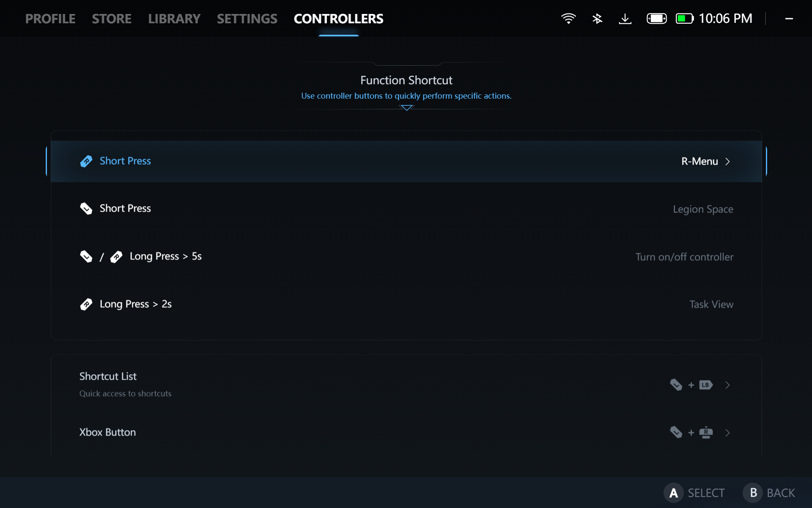This screenshot has height=508, width=812.
Task: Open the downloads icon in top bar
Action: [x=625, y=19]
